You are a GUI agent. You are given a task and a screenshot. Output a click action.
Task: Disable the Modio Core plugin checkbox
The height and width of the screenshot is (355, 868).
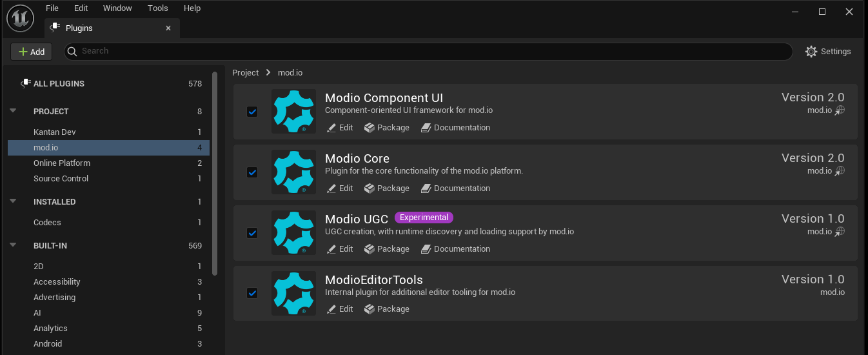coord(252,172)
